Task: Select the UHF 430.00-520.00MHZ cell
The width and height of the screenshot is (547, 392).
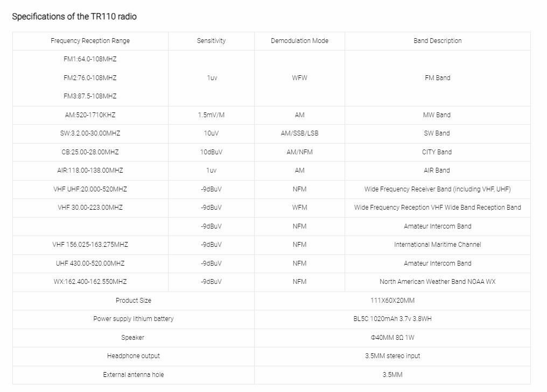Action: 90,263
